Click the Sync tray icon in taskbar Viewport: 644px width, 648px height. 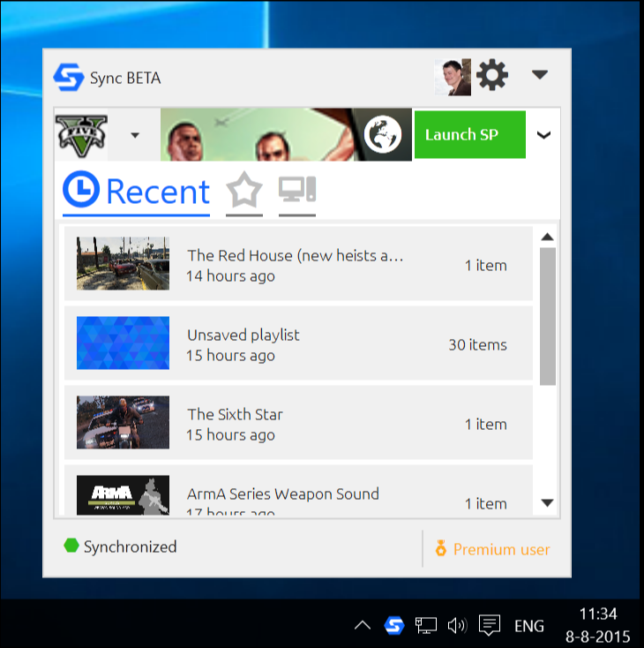point(394,625)
